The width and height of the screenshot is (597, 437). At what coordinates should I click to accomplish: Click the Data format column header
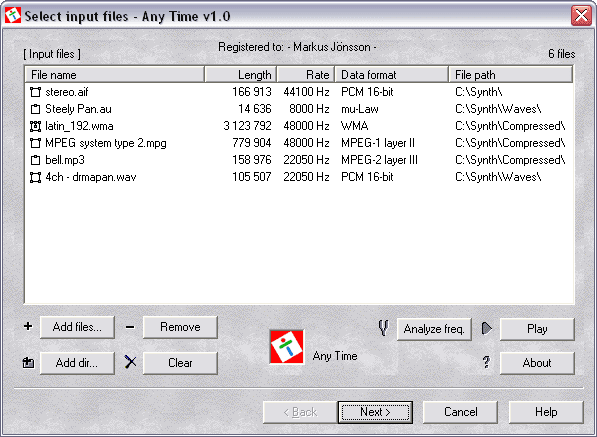click(x=392, y=74)
